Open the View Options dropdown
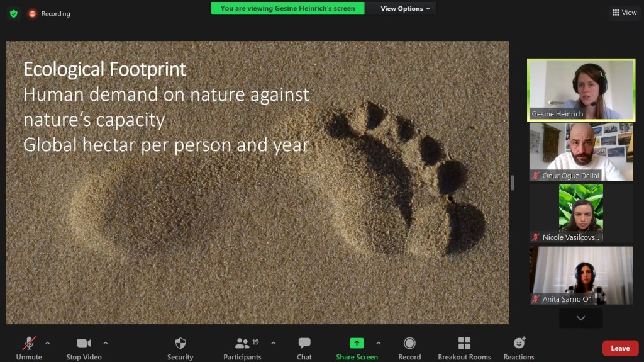 pyautogui.click(x=406, y=9)
